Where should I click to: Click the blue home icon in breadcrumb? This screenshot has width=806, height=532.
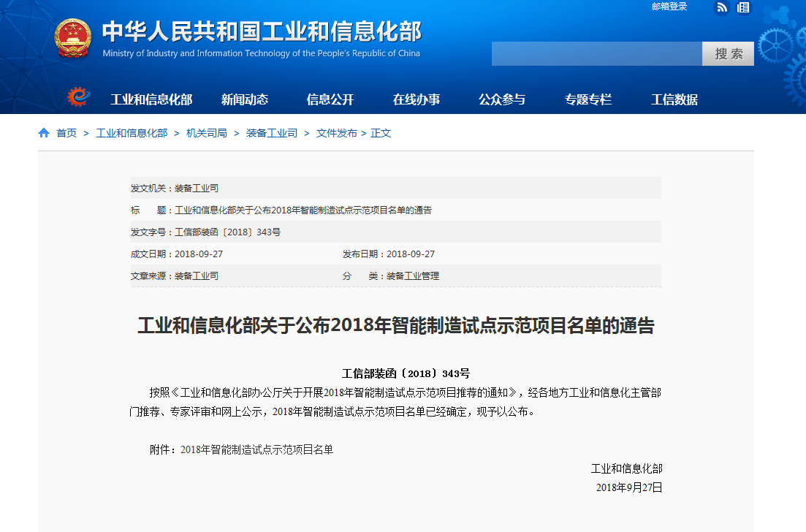tap(44, 133)
